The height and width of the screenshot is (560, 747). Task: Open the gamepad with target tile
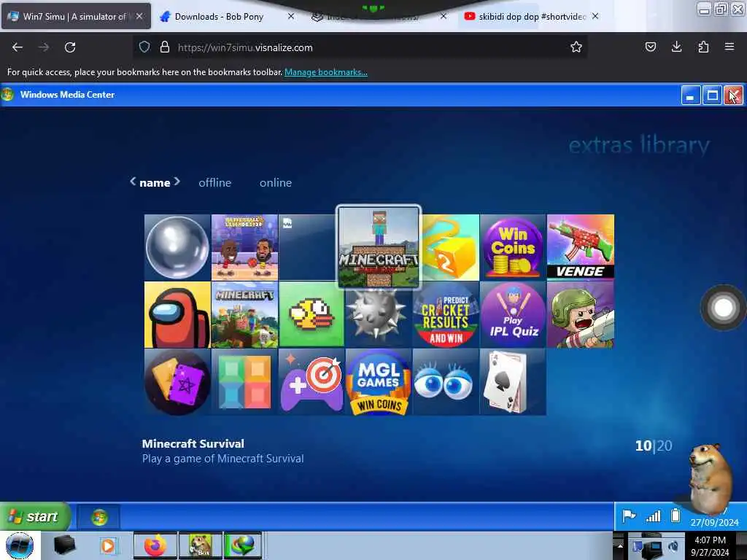(x=311, y=381)
